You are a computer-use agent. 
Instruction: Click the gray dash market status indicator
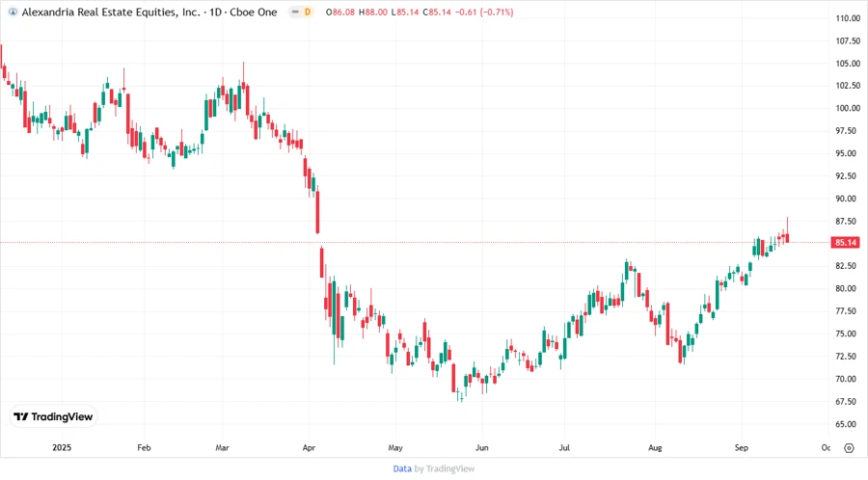pyautogui.click(x=296, y=13)
